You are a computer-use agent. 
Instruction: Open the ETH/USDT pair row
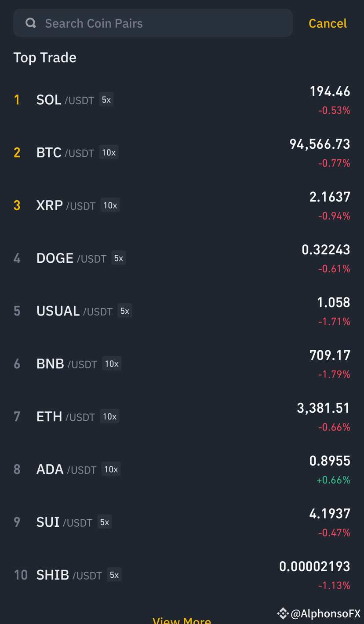coord(182,417)
